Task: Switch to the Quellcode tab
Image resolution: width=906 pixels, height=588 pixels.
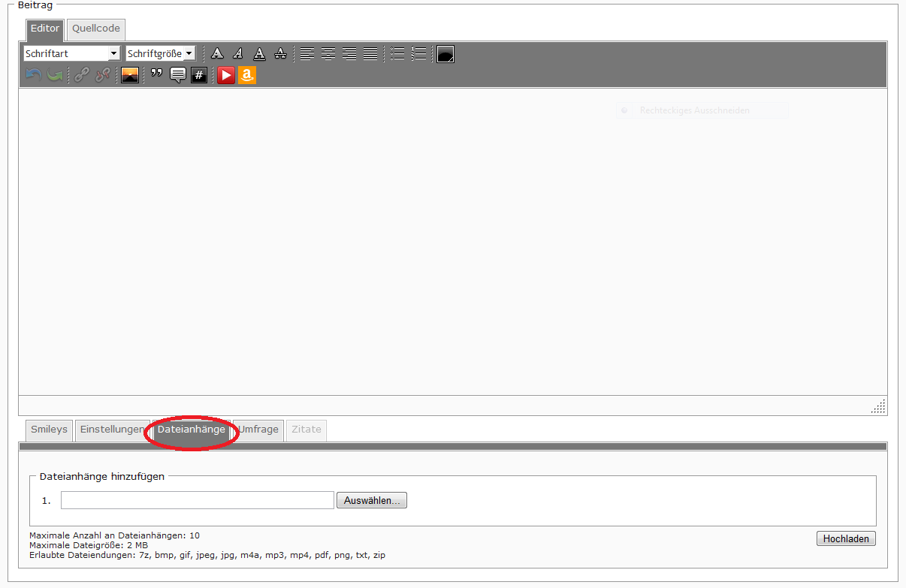Action: [x=95, y=29]
